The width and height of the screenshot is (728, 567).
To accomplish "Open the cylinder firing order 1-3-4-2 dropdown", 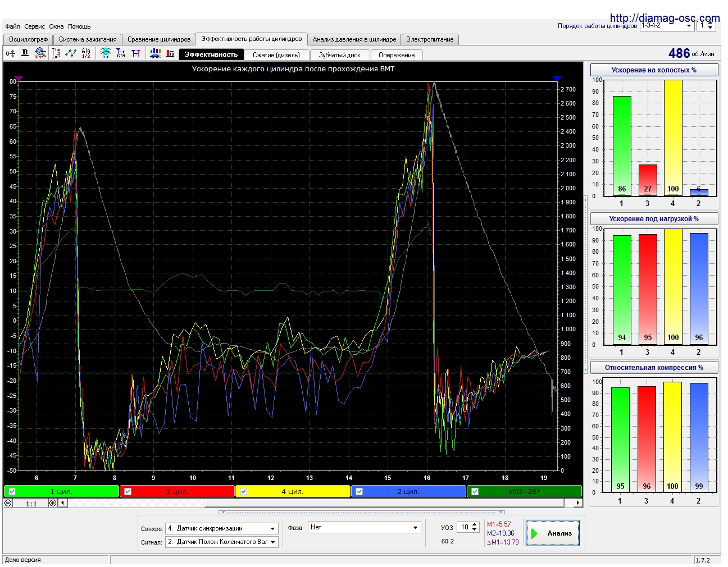I will 667,25.
